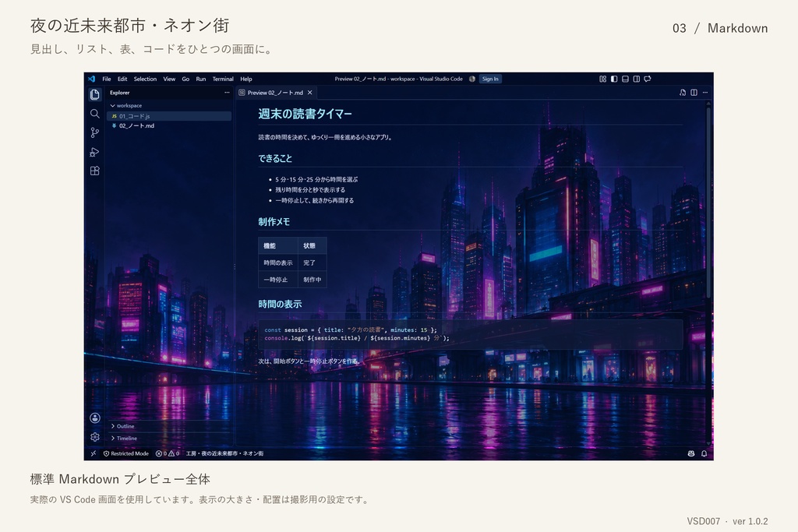Screen dimensions: 798x532
Task: Click the title bar command center text
Action: [x=398, y=79]
